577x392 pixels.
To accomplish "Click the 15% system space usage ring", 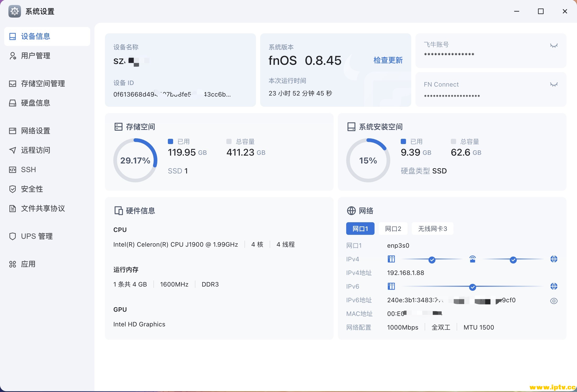I will click(368, 160).
